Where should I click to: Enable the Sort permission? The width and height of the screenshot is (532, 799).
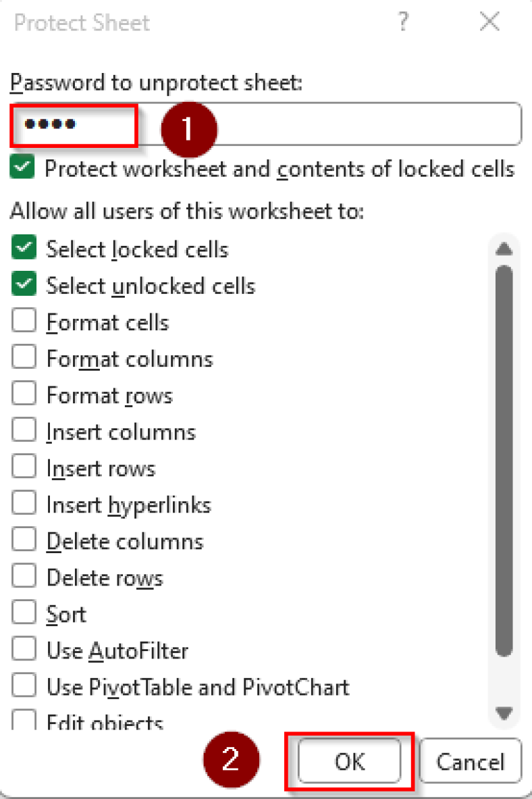[24, 612]
